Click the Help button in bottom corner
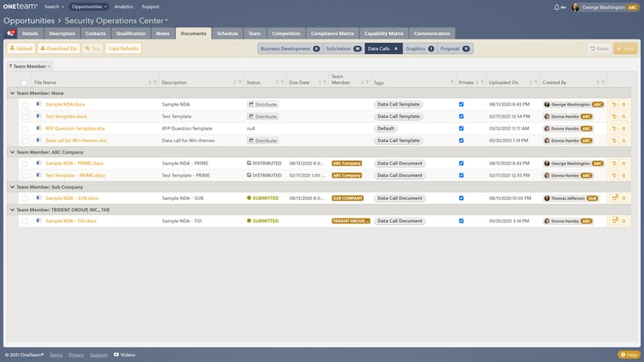 tap(629, 355)
